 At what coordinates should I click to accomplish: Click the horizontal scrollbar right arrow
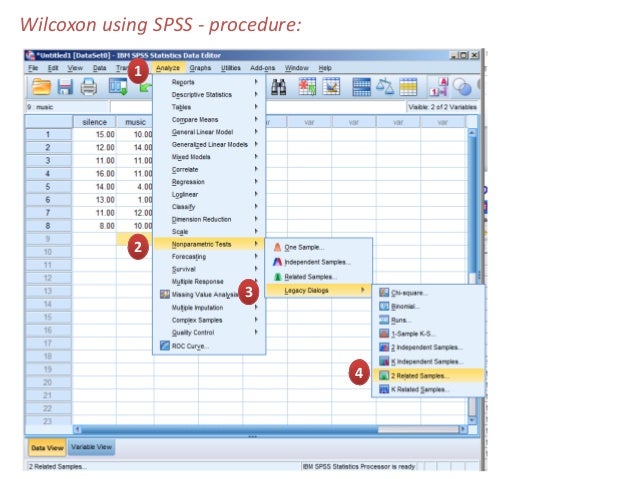tap(463, 429)
